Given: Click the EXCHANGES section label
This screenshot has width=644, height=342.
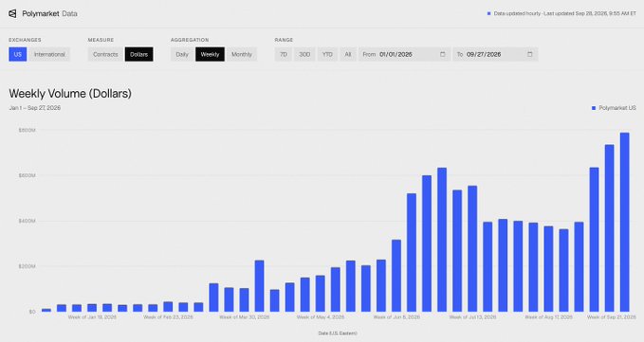Looking at the screenshot, I should point(25,40).
